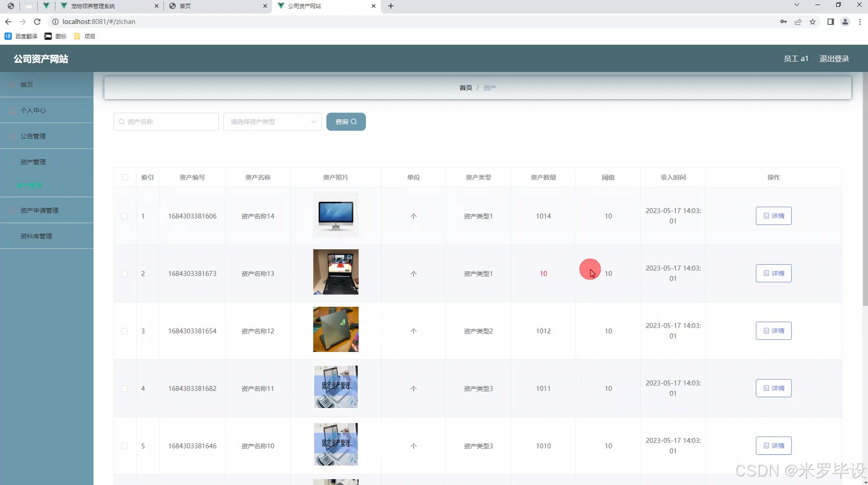The width and height of the screenshot is (868, 485).
Task: Go back with the browser back arrow
Action: 8,22
